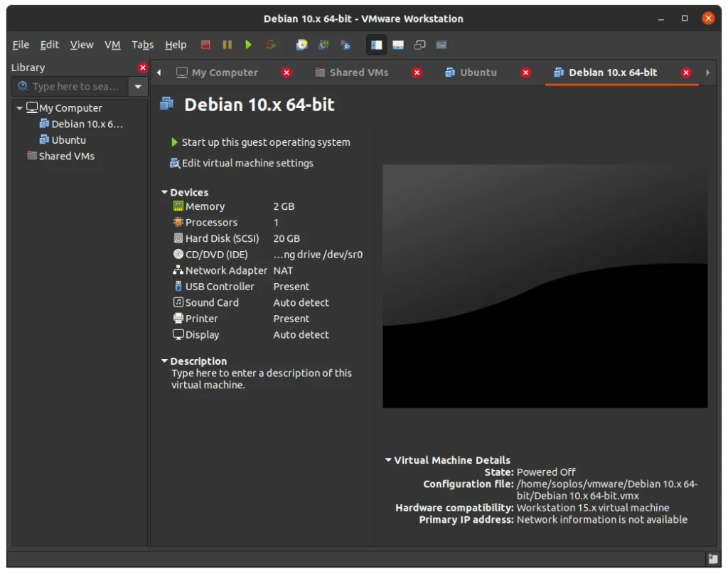Collapse the Virtual Machine Details section
Screen dimensions: 728x574
click(388, 459)
